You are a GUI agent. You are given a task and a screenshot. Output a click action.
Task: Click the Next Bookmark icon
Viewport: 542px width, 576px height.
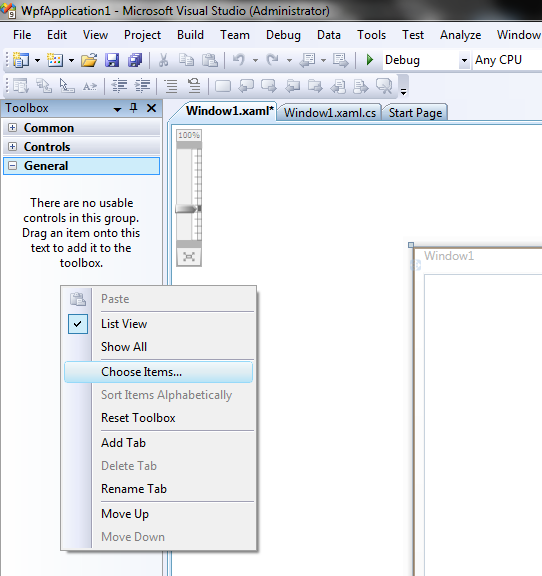269,86
